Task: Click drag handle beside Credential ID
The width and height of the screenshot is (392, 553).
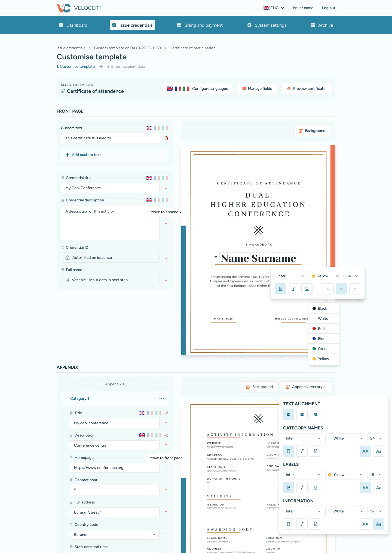Action: click(x=63, y=247)
